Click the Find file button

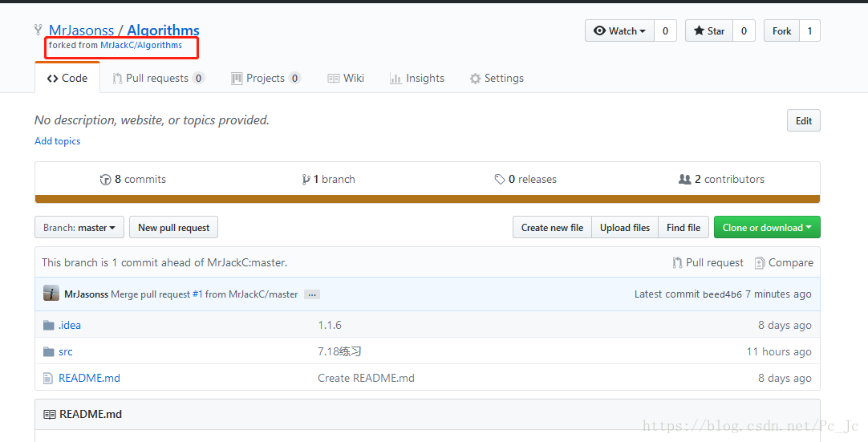pyautogui.click(x=683, y=228)
